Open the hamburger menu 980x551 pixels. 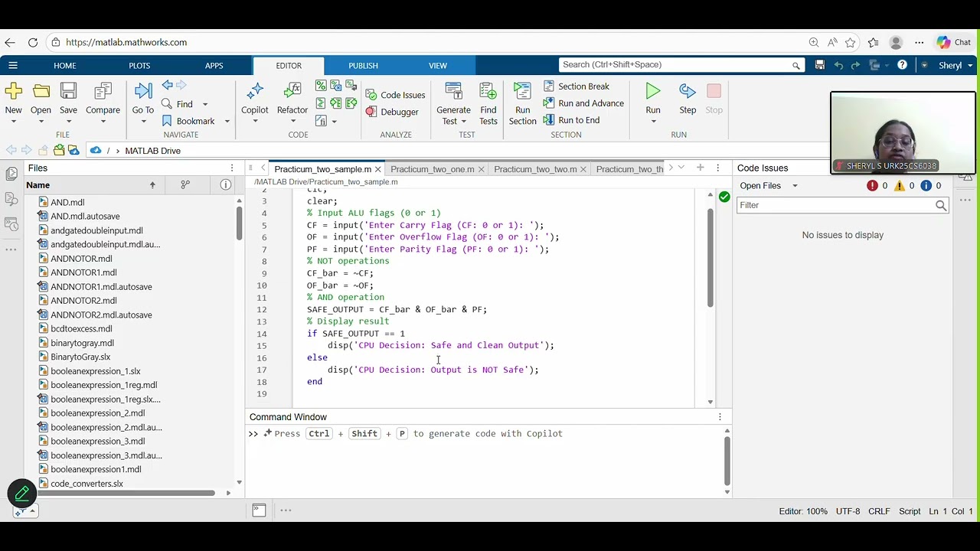[12, 65]
